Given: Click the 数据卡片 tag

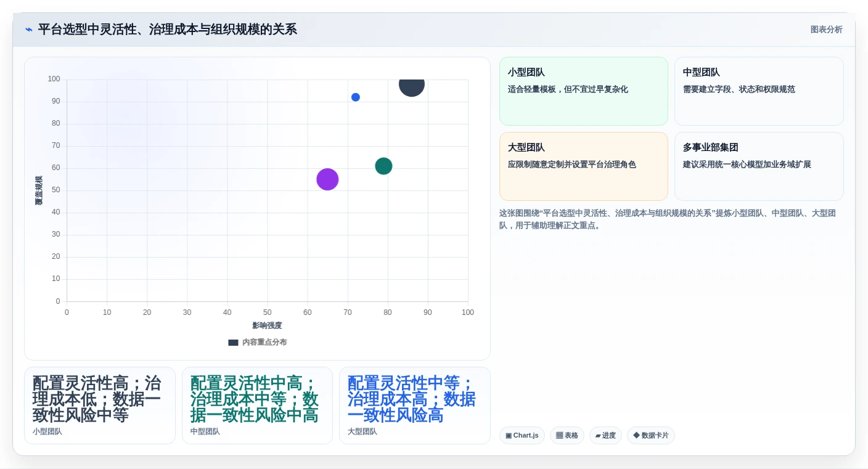Looking at the screenshot, I should tap(650, 436).
